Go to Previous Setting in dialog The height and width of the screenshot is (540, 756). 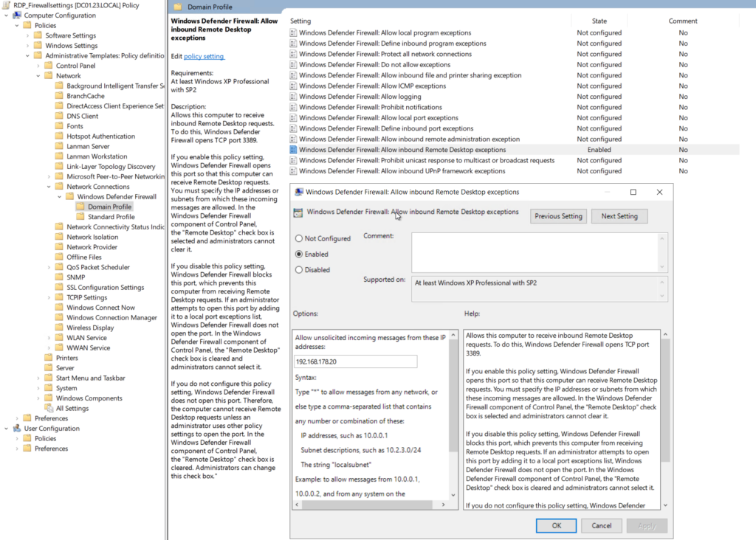(x=558, y=216)
